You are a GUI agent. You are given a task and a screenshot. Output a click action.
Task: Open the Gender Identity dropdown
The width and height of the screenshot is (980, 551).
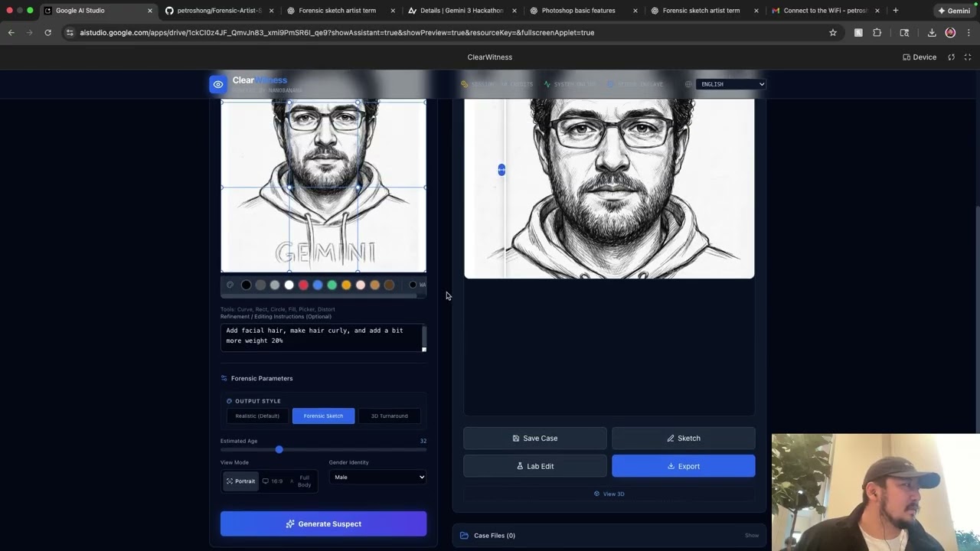[377, 477]
